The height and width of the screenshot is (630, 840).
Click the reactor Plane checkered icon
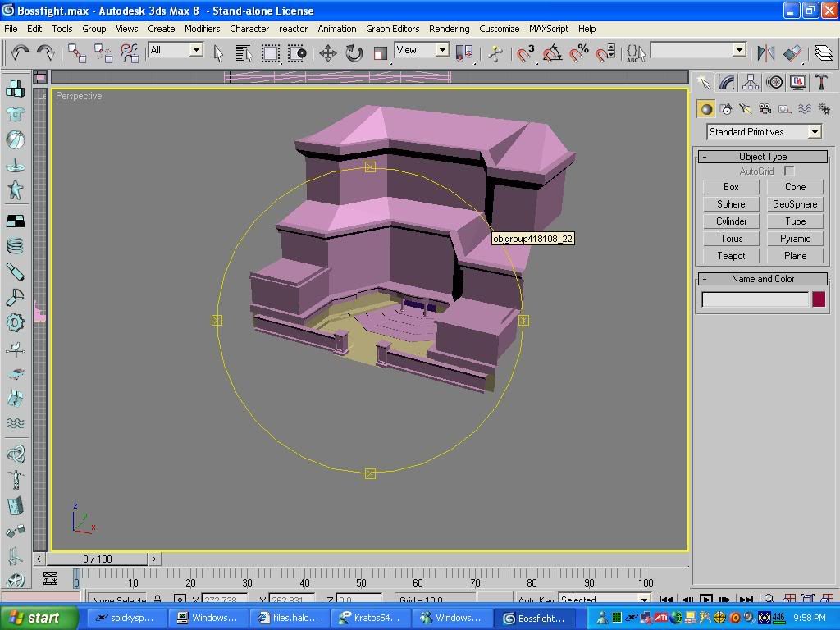coord(15,221)
